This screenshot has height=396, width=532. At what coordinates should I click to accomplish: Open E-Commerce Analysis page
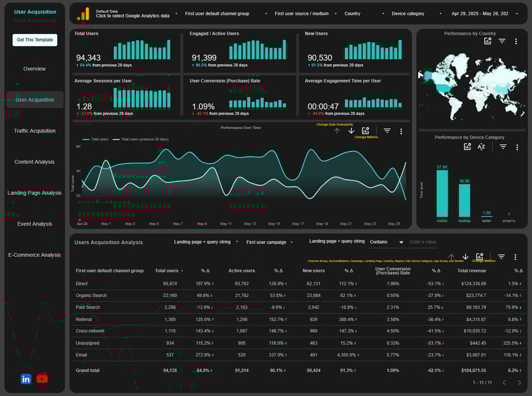[34, 255]
